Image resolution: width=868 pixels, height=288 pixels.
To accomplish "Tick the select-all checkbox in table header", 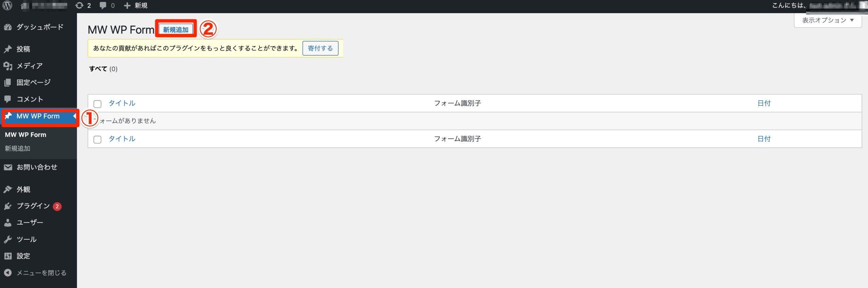I will [x=97, y=104].
